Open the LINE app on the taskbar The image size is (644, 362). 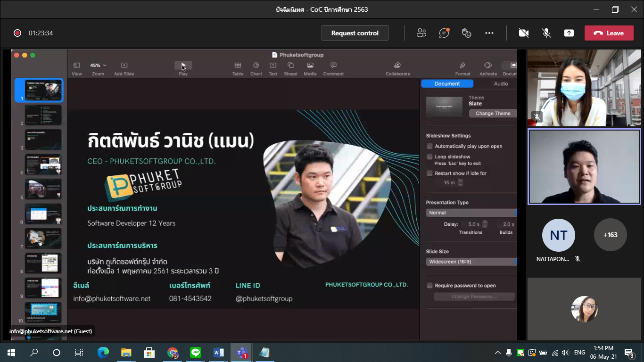(196, 353)
